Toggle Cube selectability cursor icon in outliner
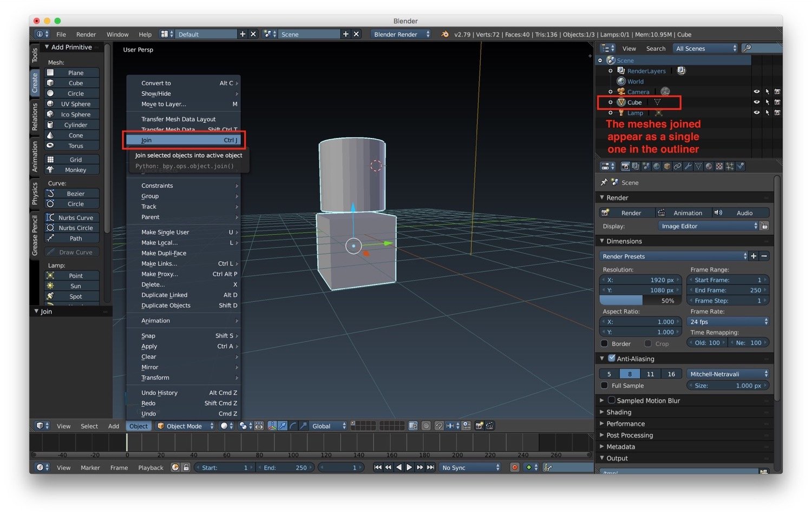 pyautogui.click(x=767, y=102)
